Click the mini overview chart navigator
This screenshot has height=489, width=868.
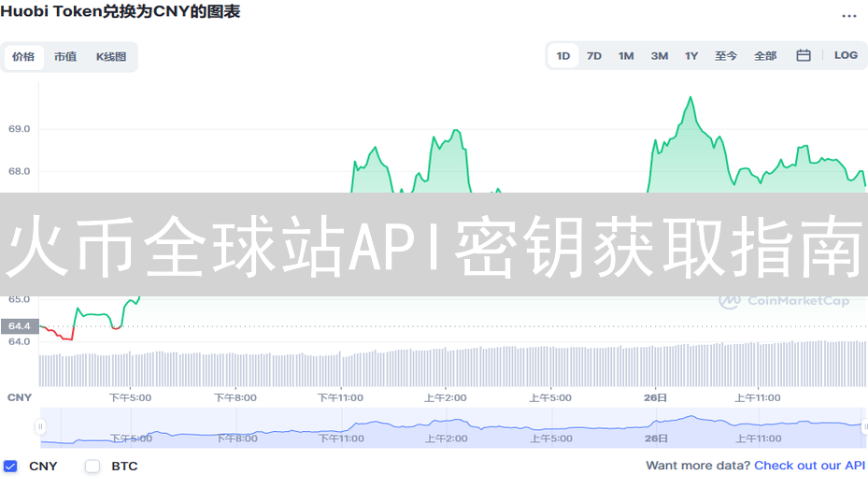click(451, 427)
